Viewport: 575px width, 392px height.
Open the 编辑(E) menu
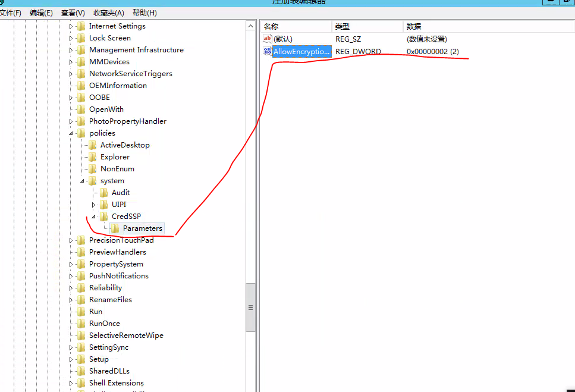pyautogui.click(x=41, y=13)
